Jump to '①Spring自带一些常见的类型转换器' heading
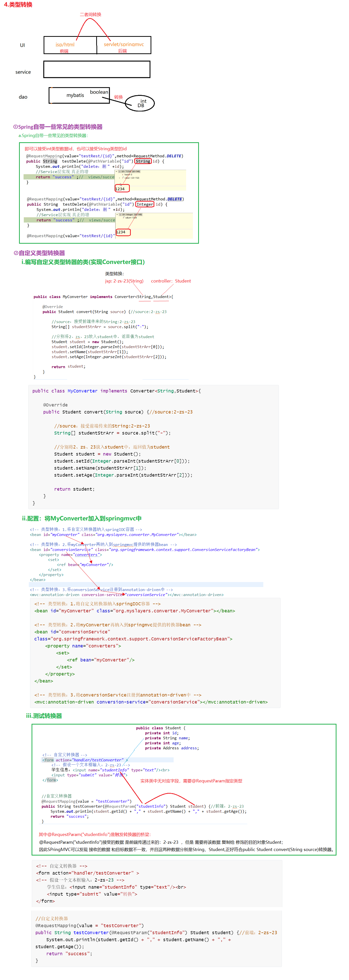This screenshot has height=980, width=349. [58, 127]
